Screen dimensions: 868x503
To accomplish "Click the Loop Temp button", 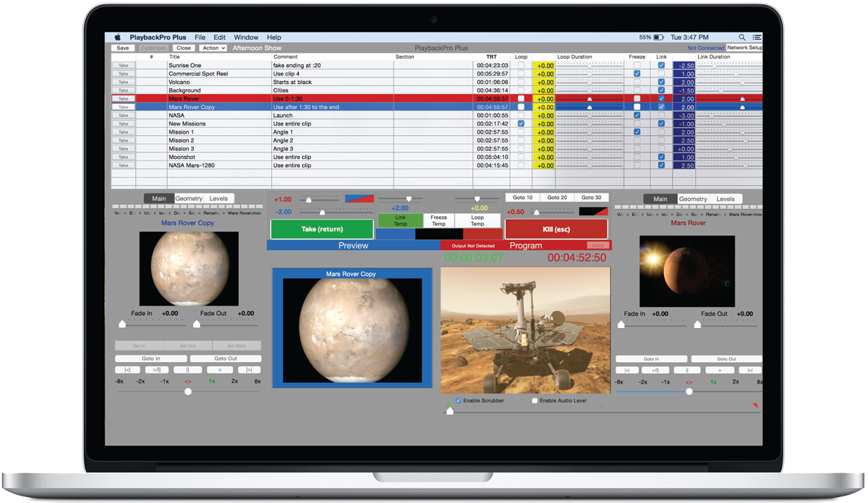I will [x=477, y=220].
